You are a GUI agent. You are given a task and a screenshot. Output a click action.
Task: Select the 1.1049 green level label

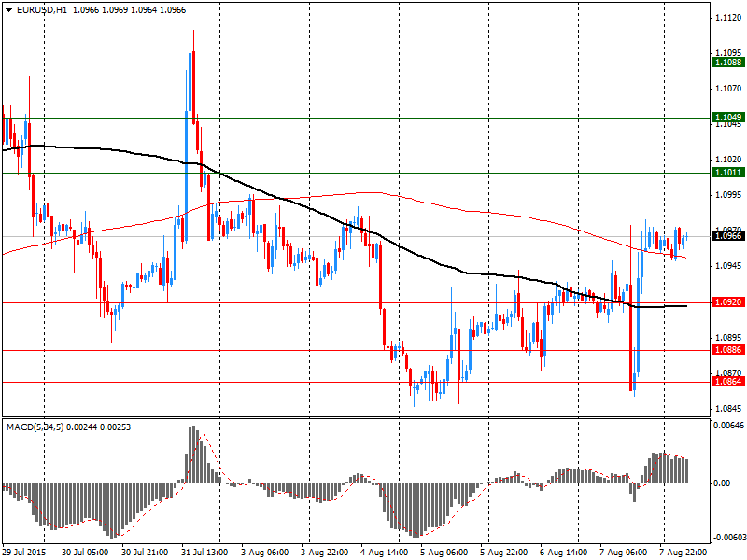coord(728,118)
